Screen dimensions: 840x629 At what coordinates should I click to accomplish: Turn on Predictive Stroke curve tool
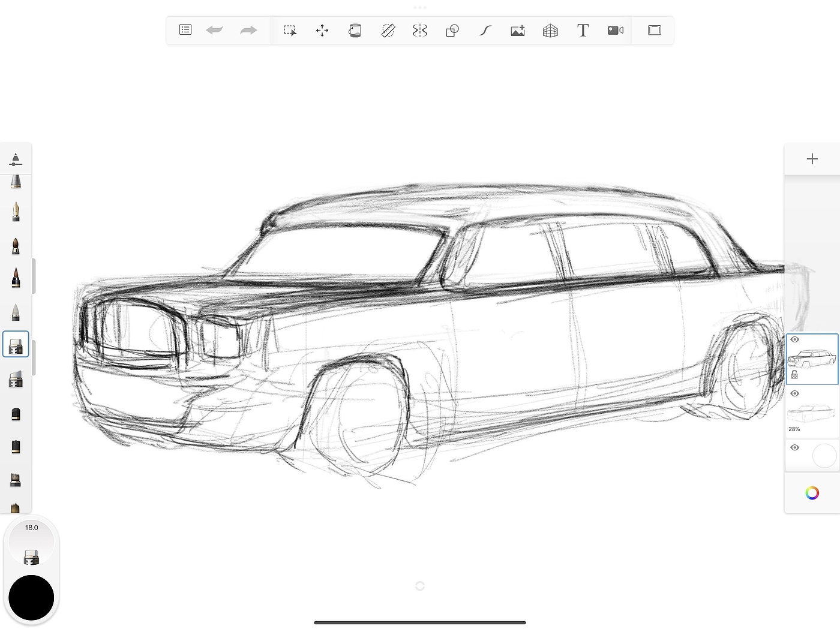click(485, 31)
